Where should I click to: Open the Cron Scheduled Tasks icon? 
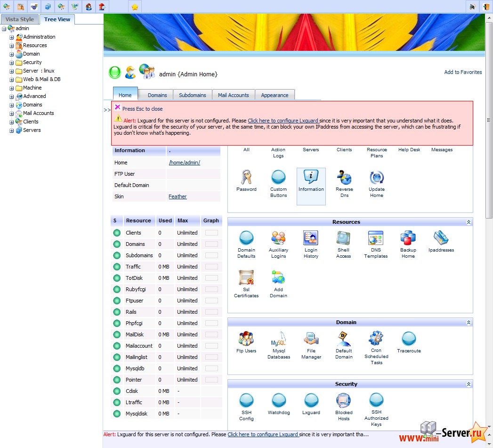pos(376,338)
